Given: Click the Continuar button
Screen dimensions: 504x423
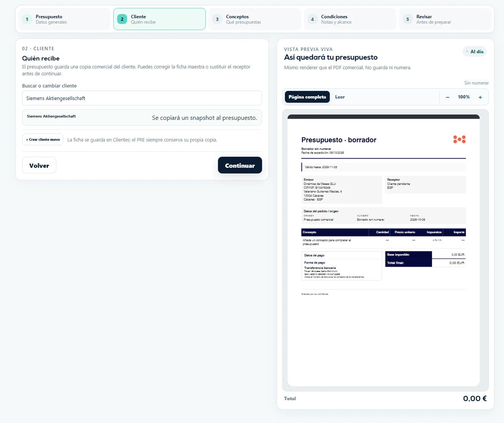Looking at the screenshot, I should (240, 165).
